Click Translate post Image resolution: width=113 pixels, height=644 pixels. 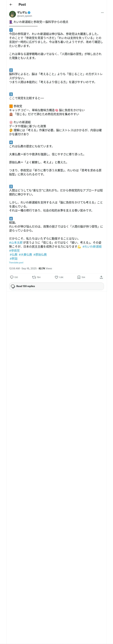16,262
